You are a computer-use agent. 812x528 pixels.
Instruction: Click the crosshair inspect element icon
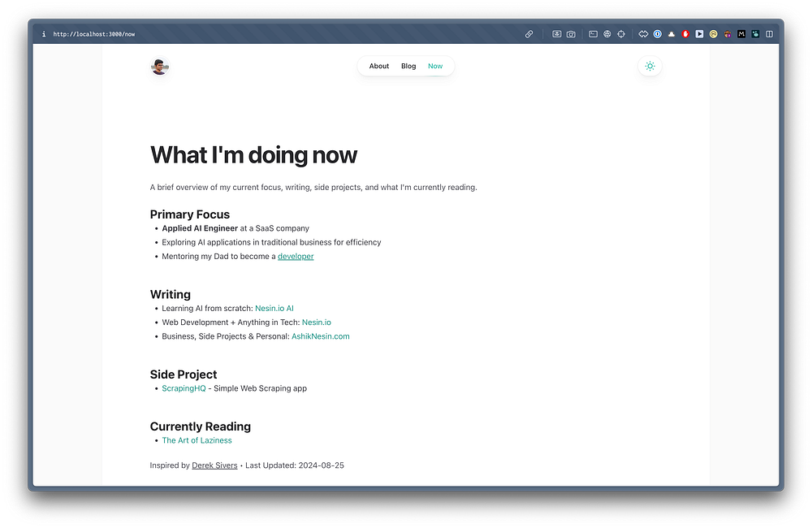click(621, 34)
